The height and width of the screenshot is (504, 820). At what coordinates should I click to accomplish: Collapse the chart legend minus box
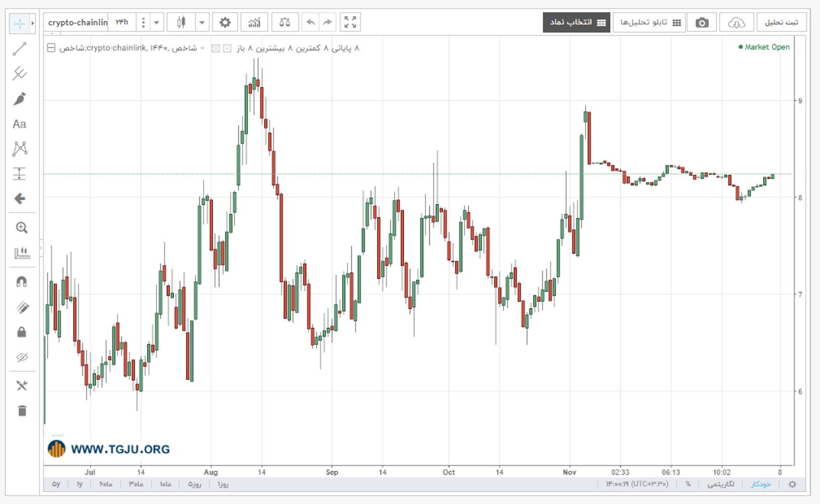coord(51,48)
